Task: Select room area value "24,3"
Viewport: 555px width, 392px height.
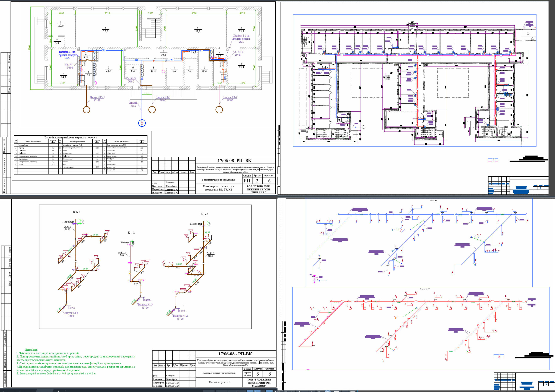Action: (63, 77)
